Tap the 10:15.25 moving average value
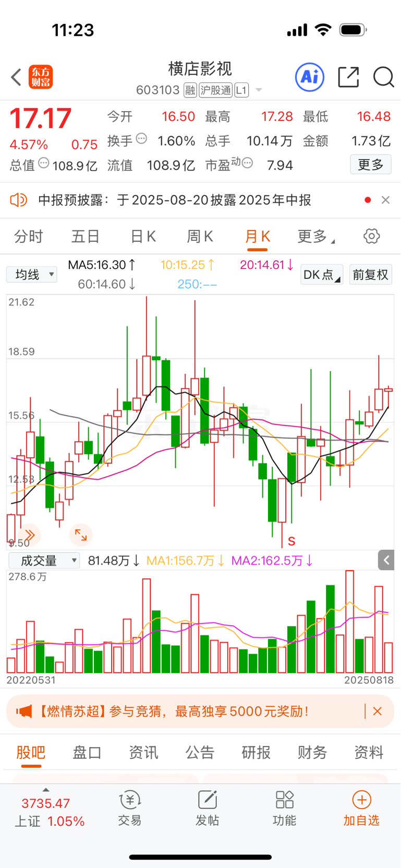This screenshot has height=868, width=401. coord(187,265)
